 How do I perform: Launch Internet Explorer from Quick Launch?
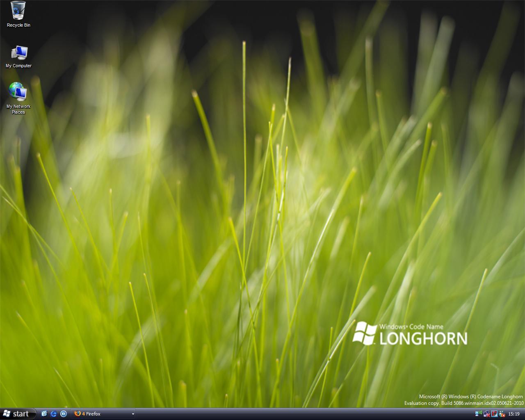click(x=54, y=414)
